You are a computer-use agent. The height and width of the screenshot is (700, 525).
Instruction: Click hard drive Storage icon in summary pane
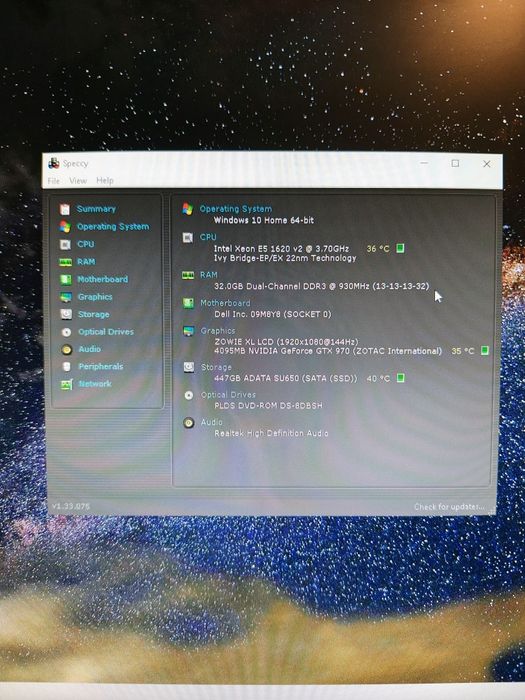coord(189,367)
